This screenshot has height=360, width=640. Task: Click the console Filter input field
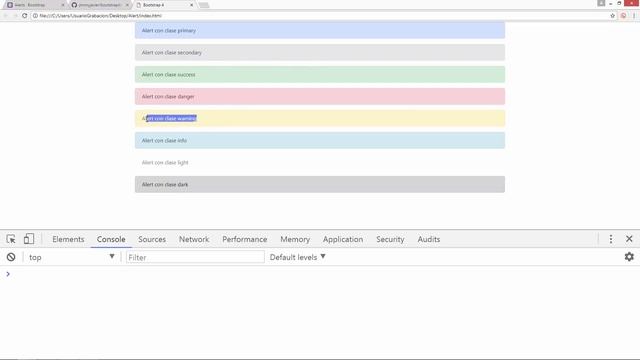click(195, 257)
